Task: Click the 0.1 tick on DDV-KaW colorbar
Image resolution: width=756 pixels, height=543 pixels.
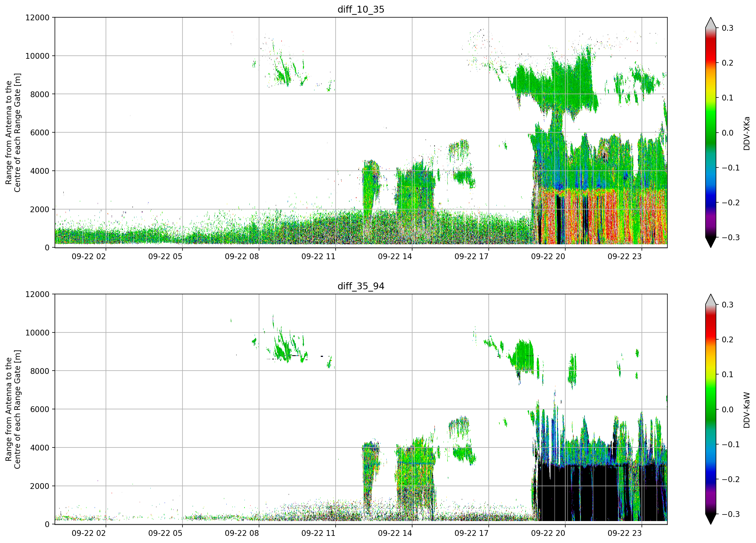Action: pyautogui.click(x=727, y=374)
